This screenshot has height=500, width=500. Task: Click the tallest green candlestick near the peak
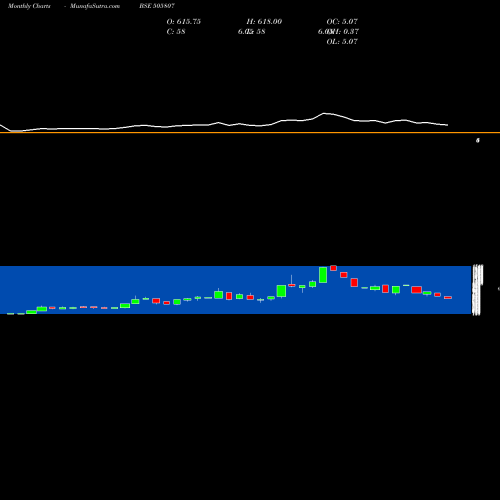(x=323, y=275)
